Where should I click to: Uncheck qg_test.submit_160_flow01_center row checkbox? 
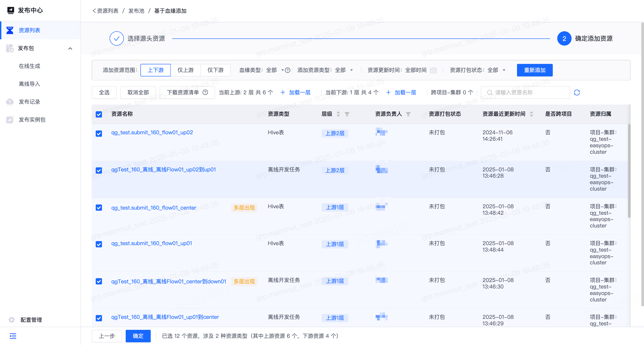pyautogui.click(x=99, y=208)
